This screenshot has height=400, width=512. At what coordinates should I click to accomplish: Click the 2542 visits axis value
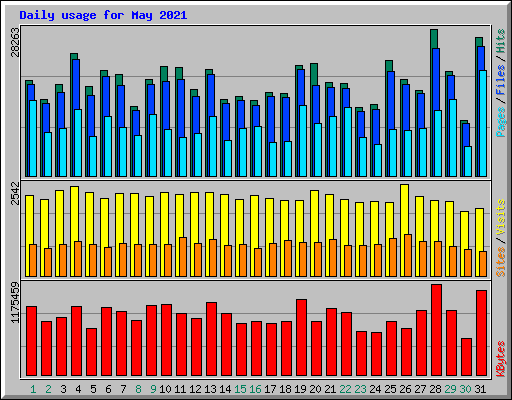[15, 193]
